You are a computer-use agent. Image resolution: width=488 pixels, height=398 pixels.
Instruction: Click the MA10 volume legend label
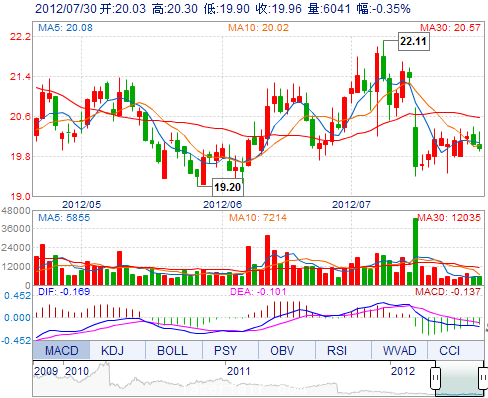pyautogui.click(x=258, y=218)
